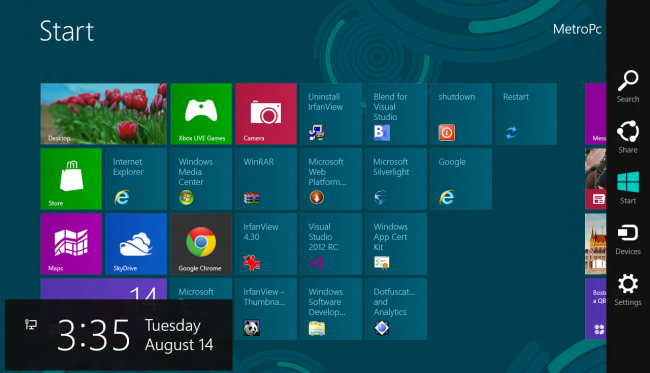This screenshot has width=650, height=373.
Task: Launch Visual Studio 2012 RC tile
Action: point(331,244)
